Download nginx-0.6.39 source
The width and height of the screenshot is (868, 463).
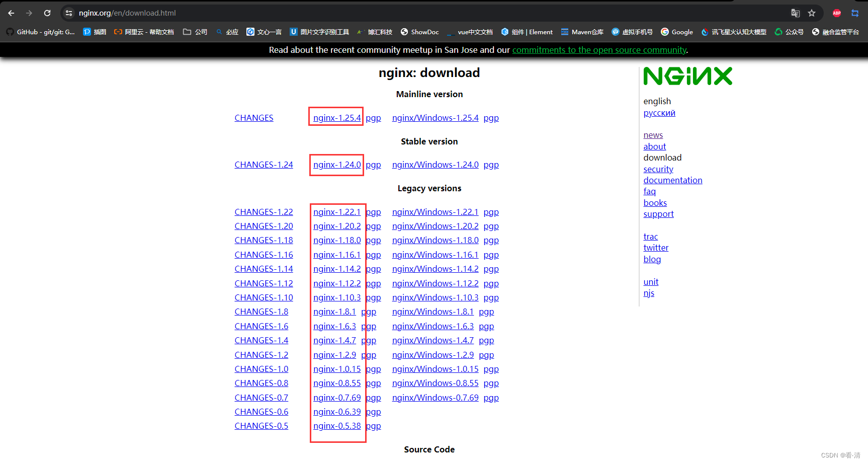(x=337, y=412)
